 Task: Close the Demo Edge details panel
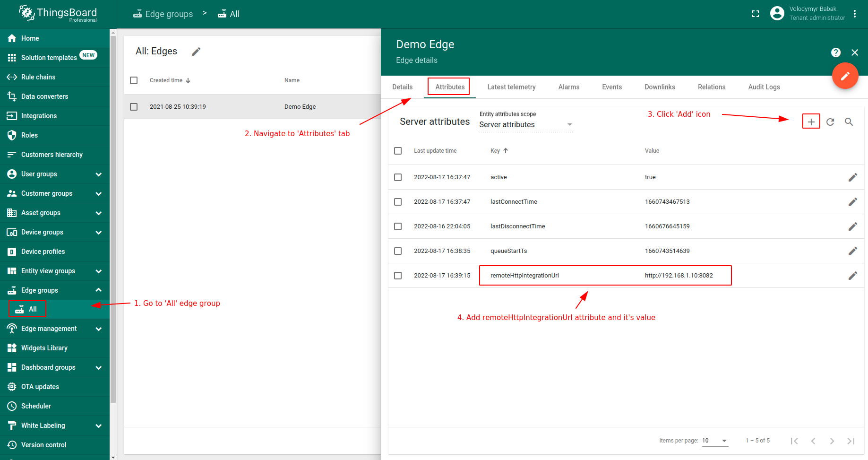click(x=855, y=52)
